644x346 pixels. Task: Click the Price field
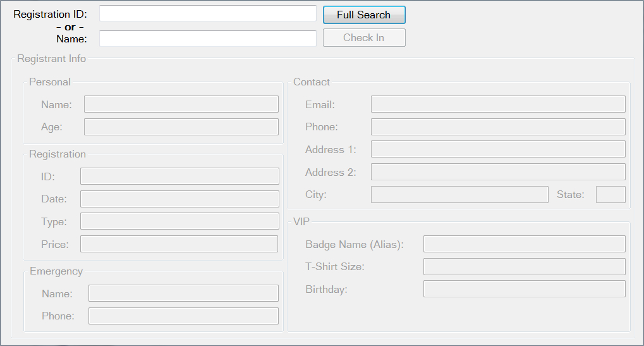(179, 244)
